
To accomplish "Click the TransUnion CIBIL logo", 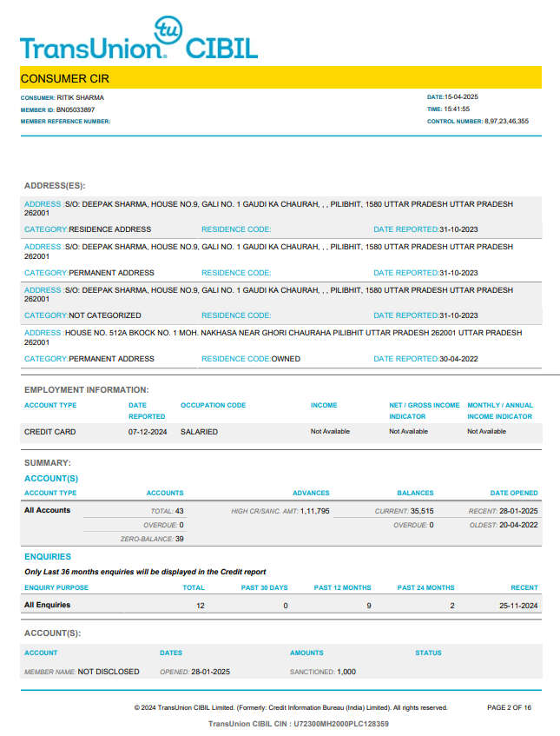I will 139,42.
